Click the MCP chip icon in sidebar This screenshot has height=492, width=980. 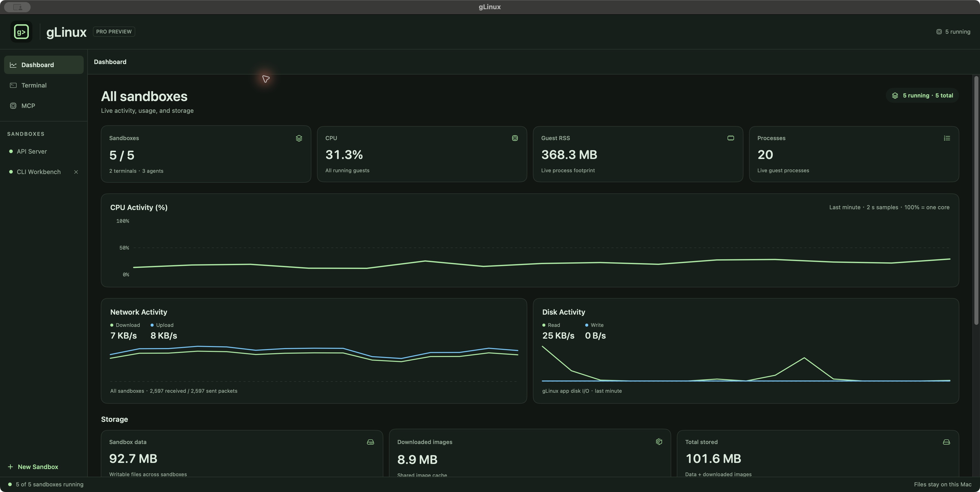pyautogui.click(x=13, y=106)
